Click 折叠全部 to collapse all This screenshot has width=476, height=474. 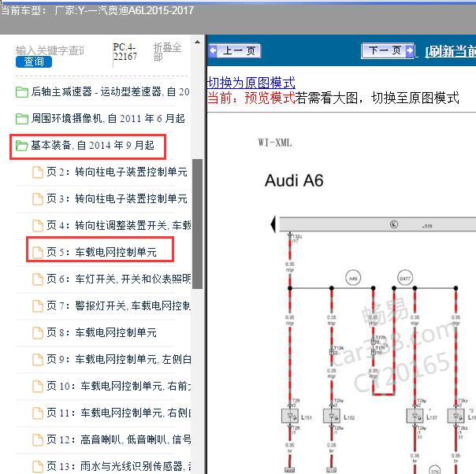[x=167, y=51]
